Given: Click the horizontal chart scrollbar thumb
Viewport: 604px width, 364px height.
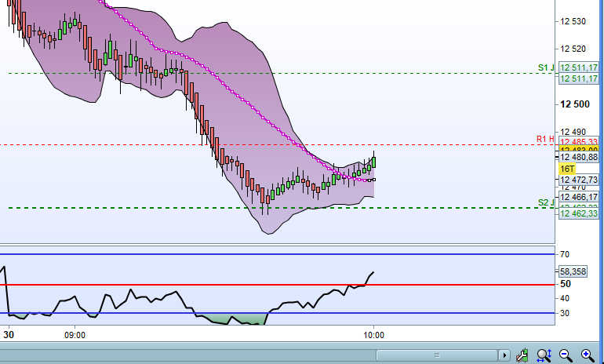Looking at the screenshot, I should click(437, 355).
